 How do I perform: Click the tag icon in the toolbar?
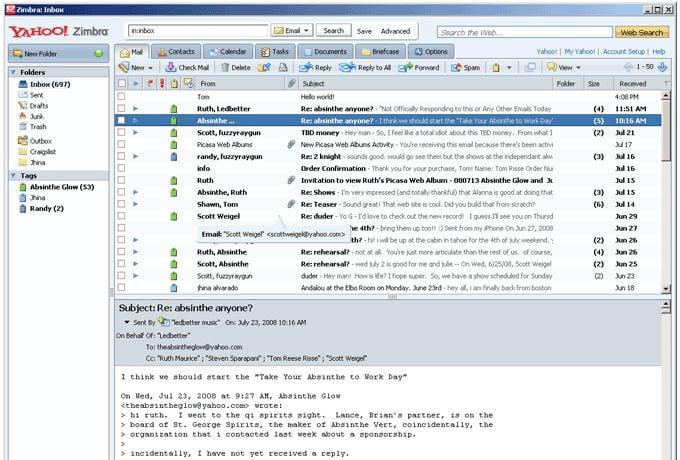click(496, 68)
